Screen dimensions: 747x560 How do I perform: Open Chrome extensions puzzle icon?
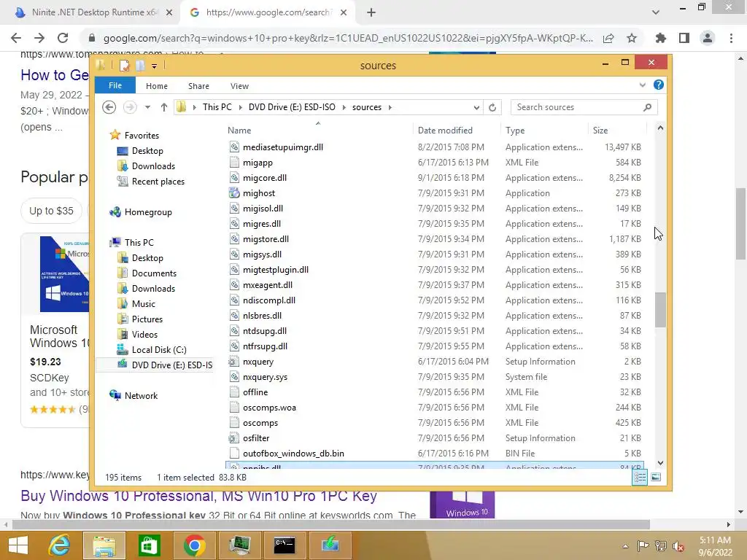pyautogui.click(x=660, y=38)
